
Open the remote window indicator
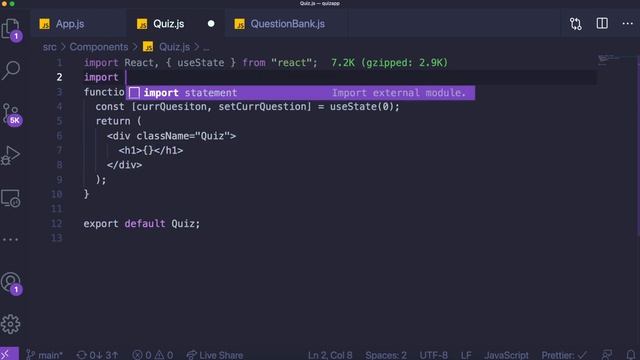(9, 354)
